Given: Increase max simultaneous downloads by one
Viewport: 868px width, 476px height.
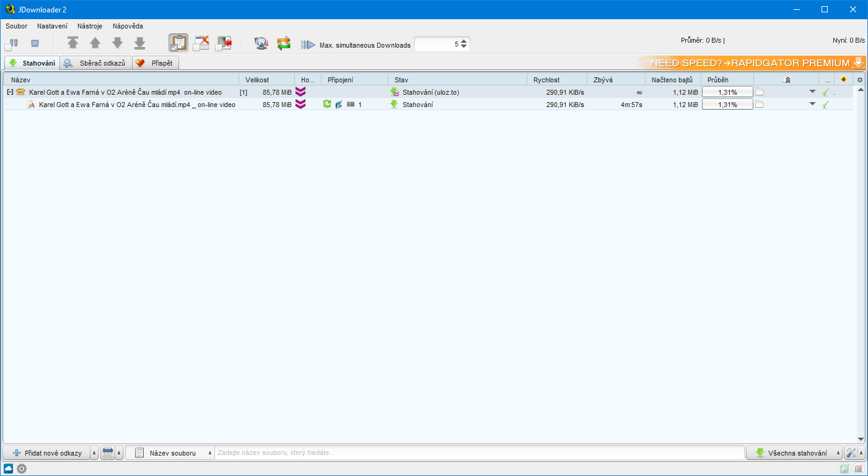Looking at the screenshot, I should tap(464, 41).
